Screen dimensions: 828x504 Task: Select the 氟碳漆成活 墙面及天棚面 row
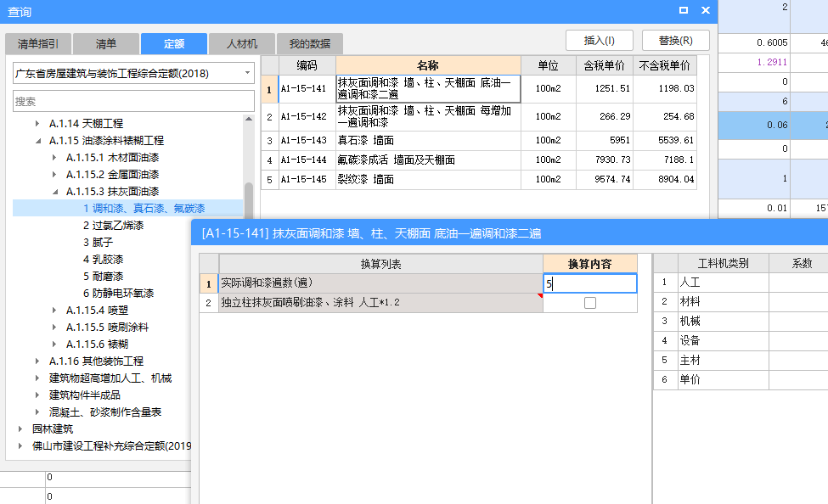(x=478, y=160)
